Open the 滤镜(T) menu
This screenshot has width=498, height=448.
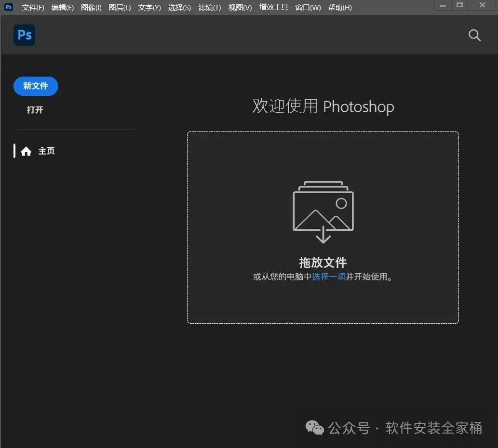click(x=210, y=7)
